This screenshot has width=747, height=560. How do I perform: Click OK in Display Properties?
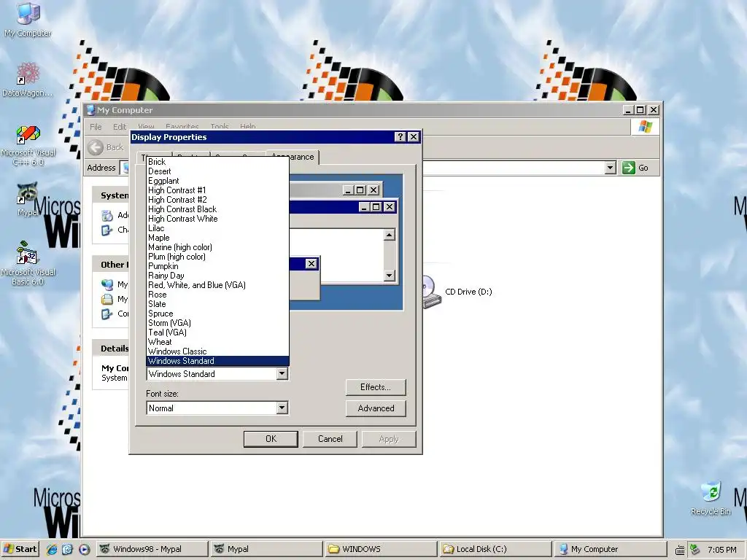(271, 439)
